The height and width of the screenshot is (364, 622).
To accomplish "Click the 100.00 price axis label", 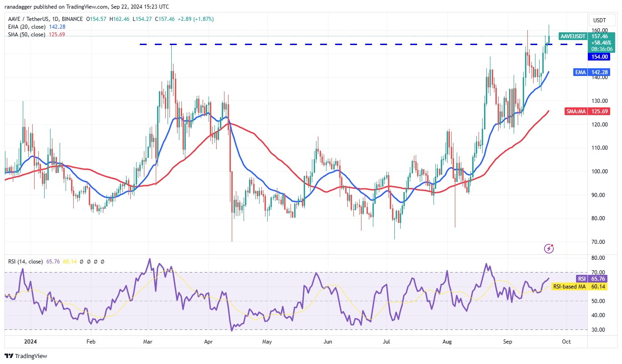I will pos(598,171).
